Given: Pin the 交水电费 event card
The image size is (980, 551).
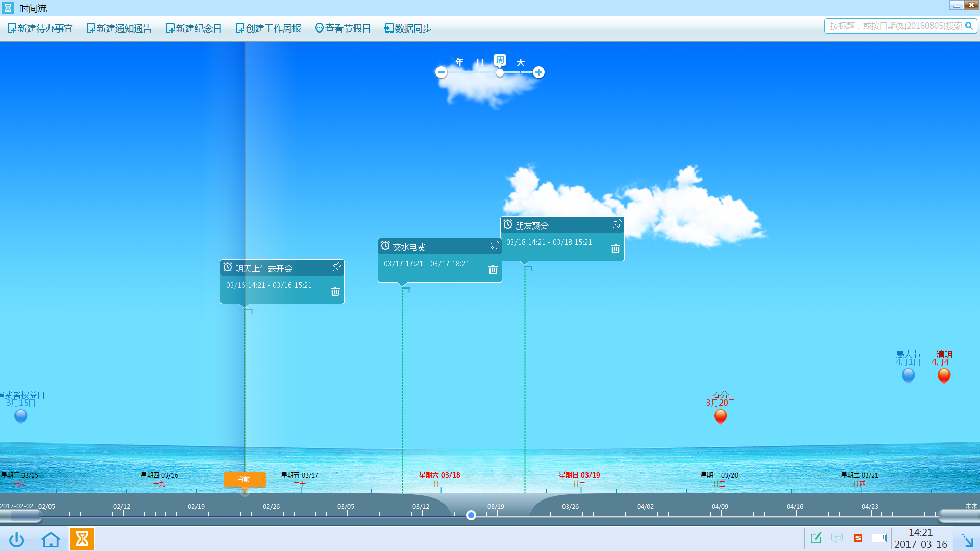Looking at the screenshot, I should (494, 245).
